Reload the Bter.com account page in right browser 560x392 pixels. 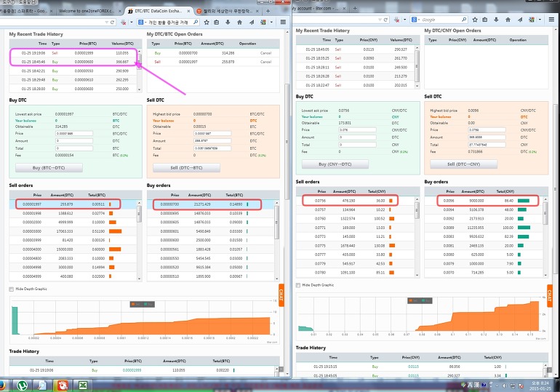pos(385,20)
